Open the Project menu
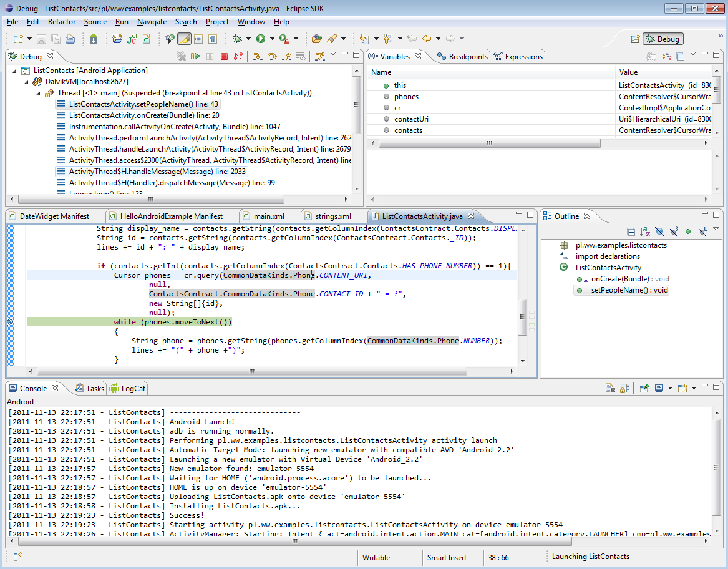 [217, 22]
